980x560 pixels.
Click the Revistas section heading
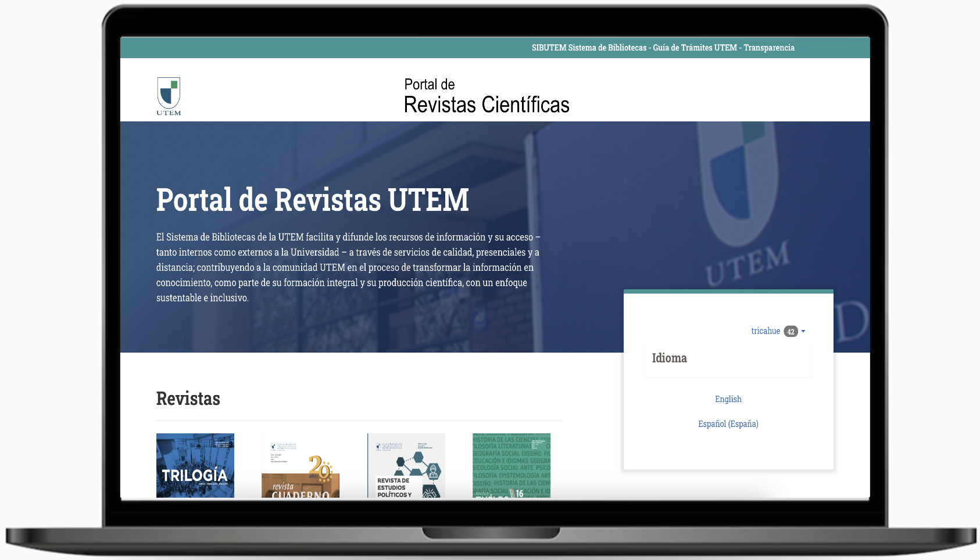pos(188,399)
